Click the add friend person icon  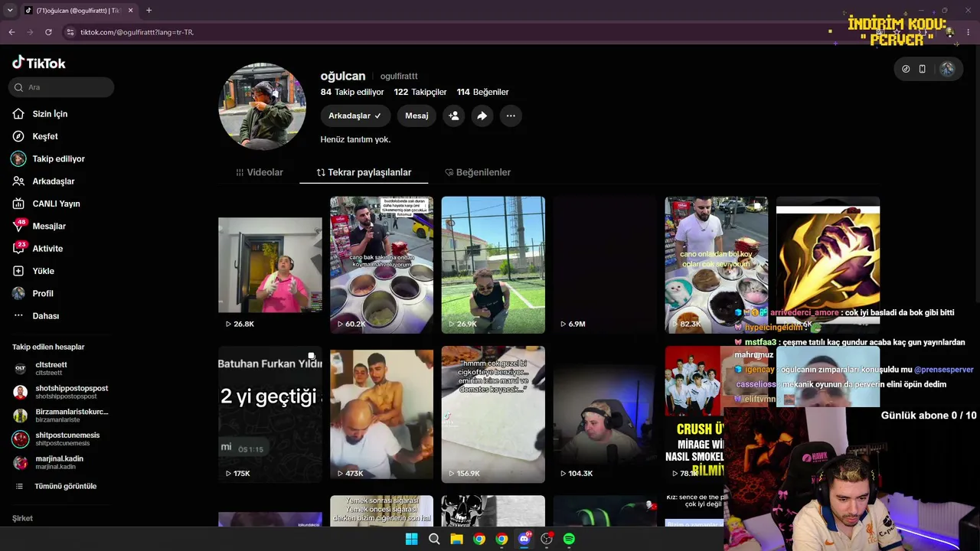pyautogui.click(x=453, y=116)
